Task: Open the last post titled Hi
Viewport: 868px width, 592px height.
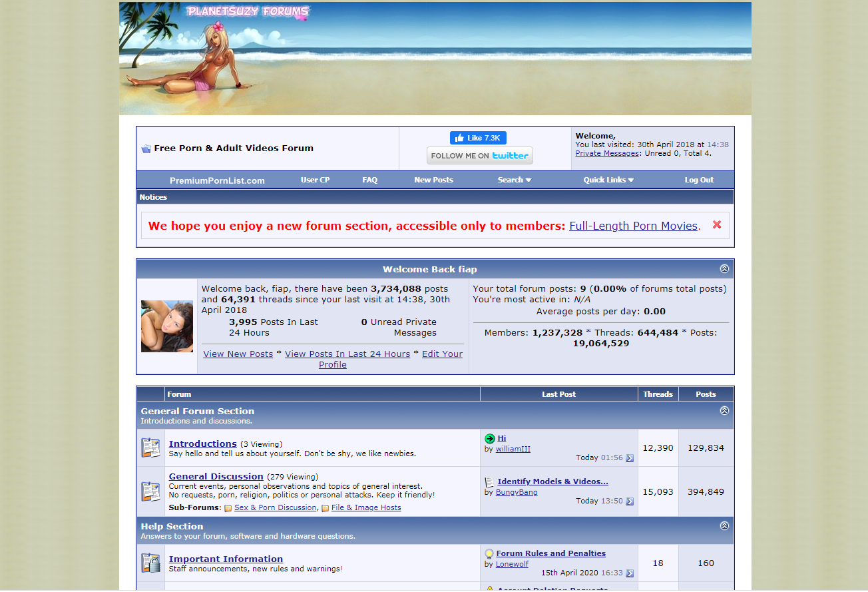Action: [x=502, y=438]
